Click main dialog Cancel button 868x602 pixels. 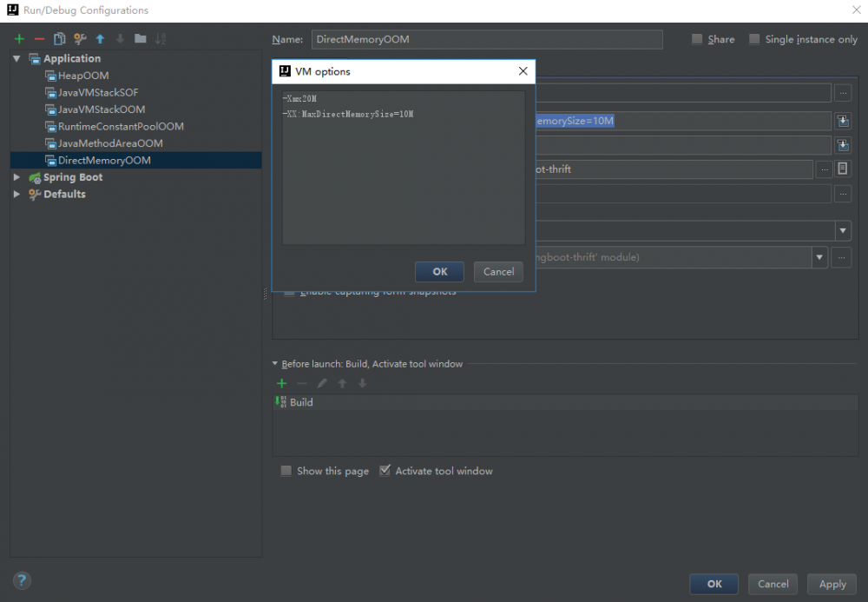[x=773, y=584]
